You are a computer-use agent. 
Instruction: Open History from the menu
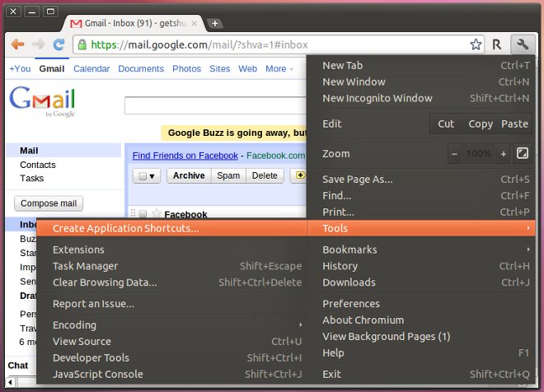(x=421, y=266)
